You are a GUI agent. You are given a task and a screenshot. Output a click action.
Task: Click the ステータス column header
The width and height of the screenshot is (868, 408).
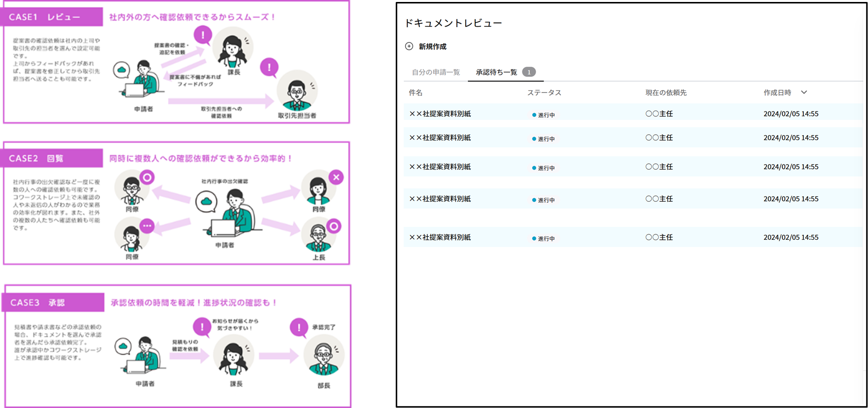(x=544, y=92)
